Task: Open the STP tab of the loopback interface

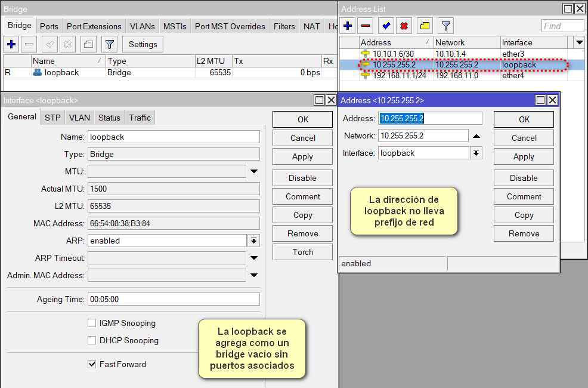Action: (x=52, y=118)
